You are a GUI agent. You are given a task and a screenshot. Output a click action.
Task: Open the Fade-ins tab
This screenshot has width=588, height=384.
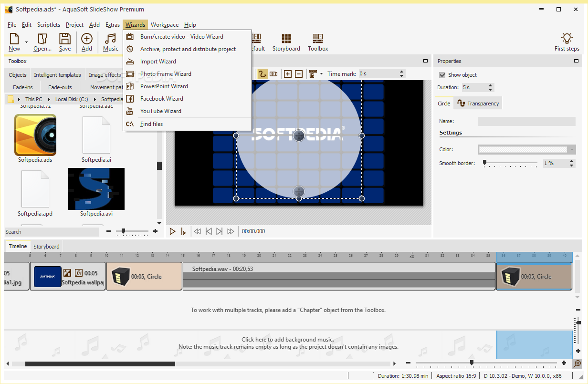point(23,87)
